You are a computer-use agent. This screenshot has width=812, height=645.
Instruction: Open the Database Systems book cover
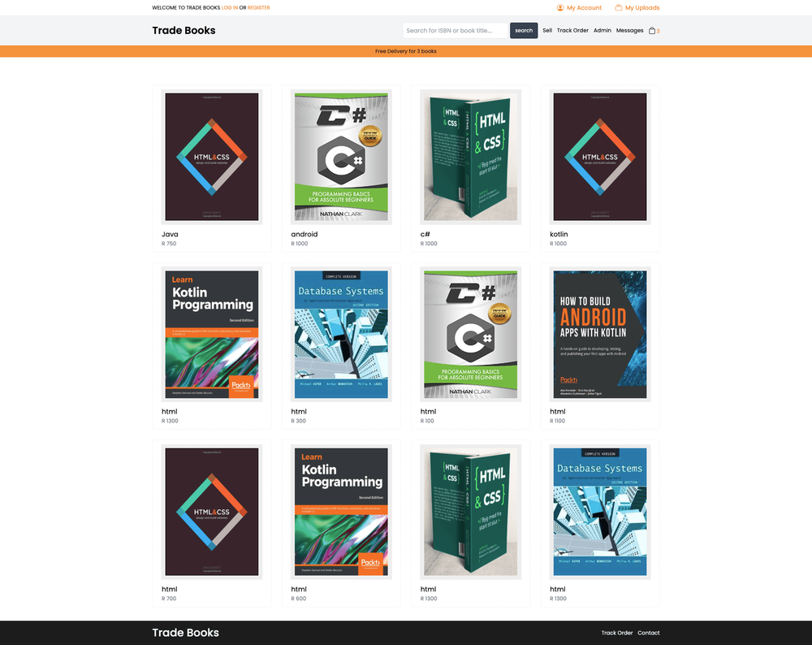click(341, 334)
